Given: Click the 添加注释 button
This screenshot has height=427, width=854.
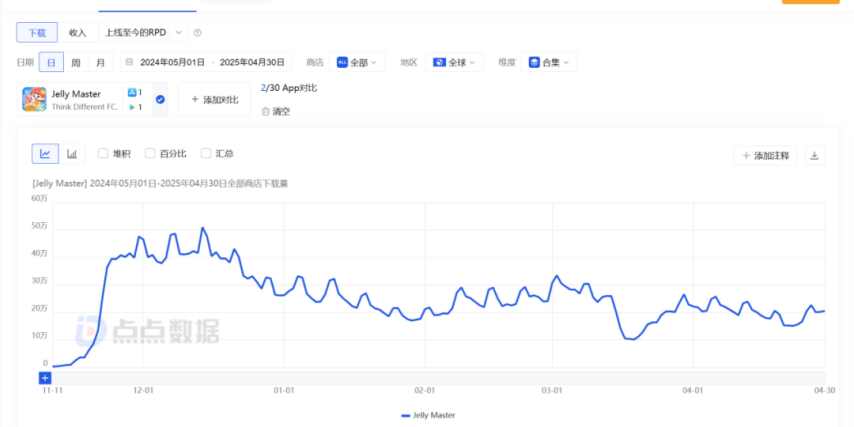Looking at the screenshot, I should coord(765,156).
